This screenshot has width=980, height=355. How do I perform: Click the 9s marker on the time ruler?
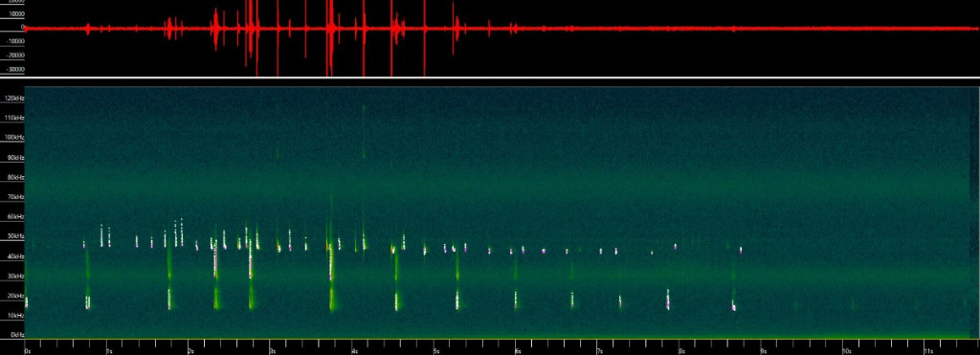point(764,351)
